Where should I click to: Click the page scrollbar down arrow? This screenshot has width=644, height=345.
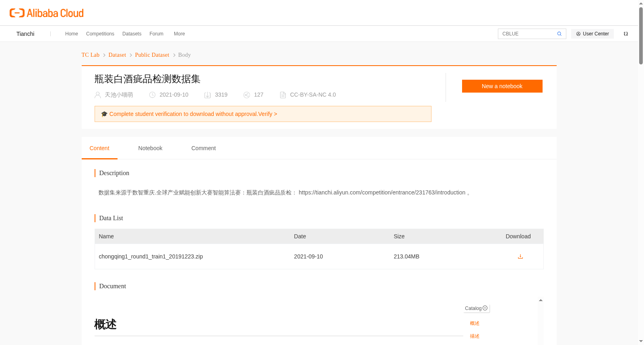[641, 341]
